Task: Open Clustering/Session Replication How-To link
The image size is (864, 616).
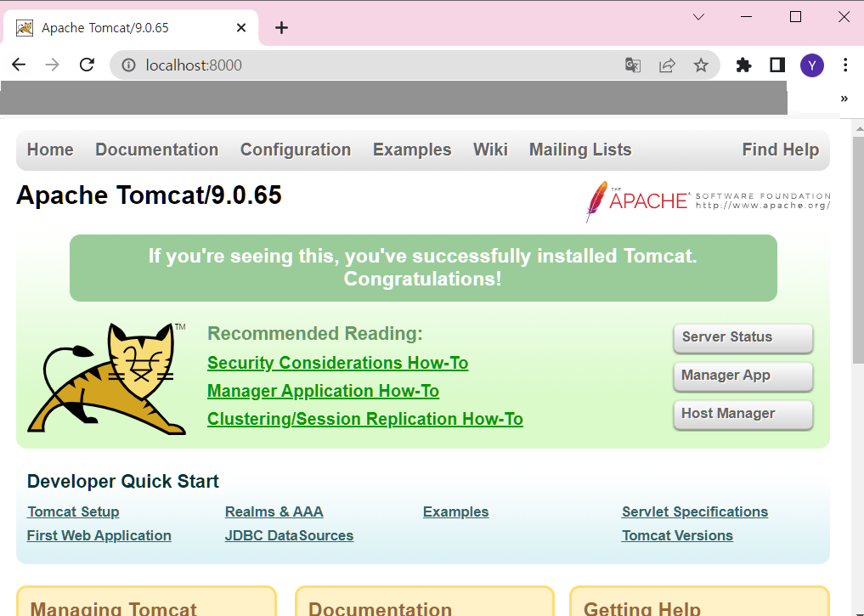Action: point(364,419)
